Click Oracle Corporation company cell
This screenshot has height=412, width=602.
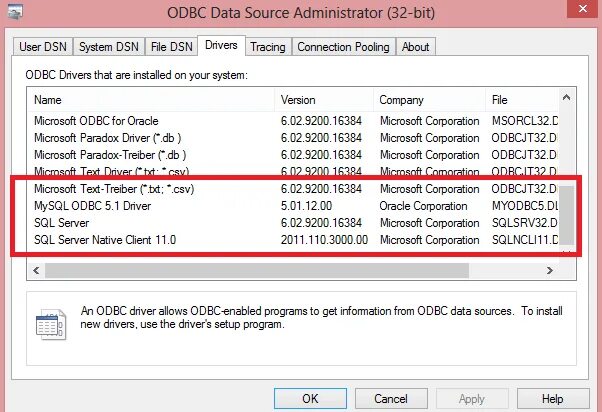(x=423, y=206)
